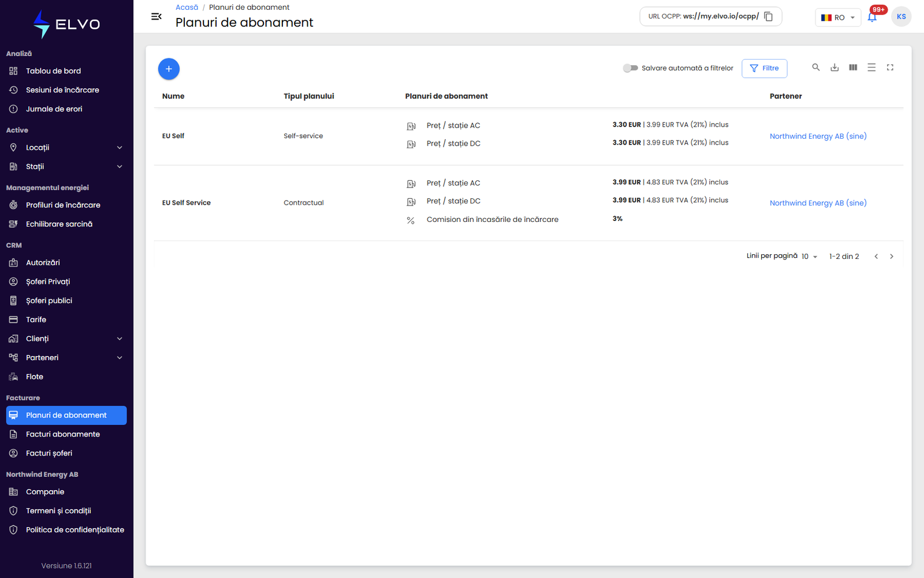Download the table data
924x578 pixels.
[834, 68]
